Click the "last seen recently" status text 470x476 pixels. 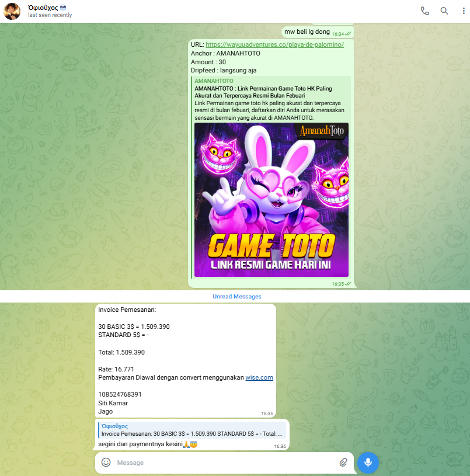[50, 16]
